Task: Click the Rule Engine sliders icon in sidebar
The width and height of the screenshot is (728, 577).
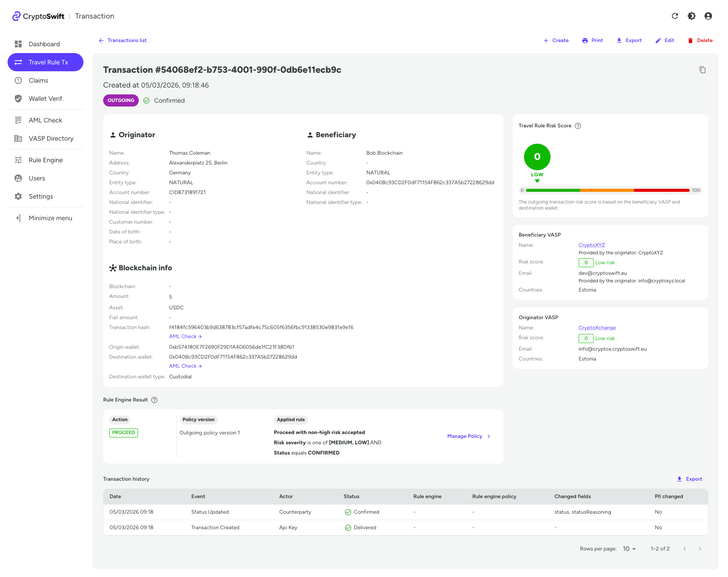Action: [18, 160]
